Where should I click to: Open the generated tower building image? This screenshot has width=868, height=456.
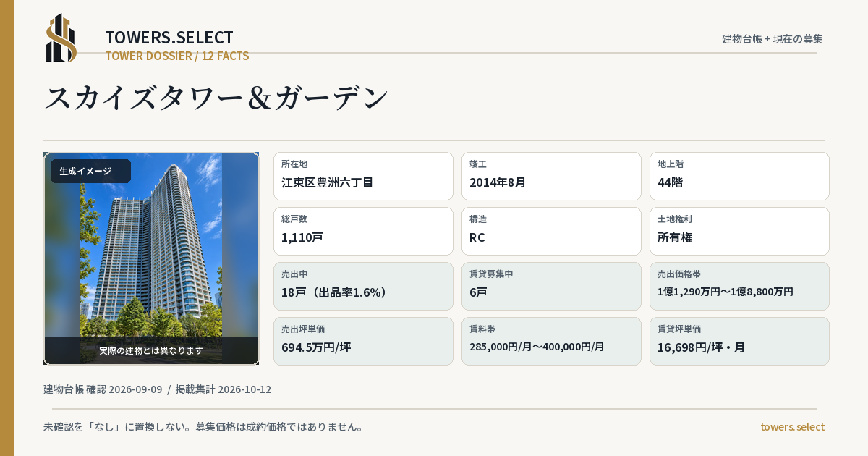[151, 258]
